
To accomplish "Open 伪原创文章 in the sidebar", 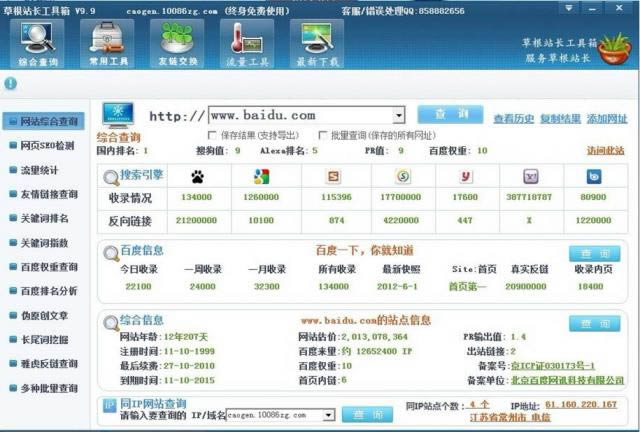I will pos(39,315).
